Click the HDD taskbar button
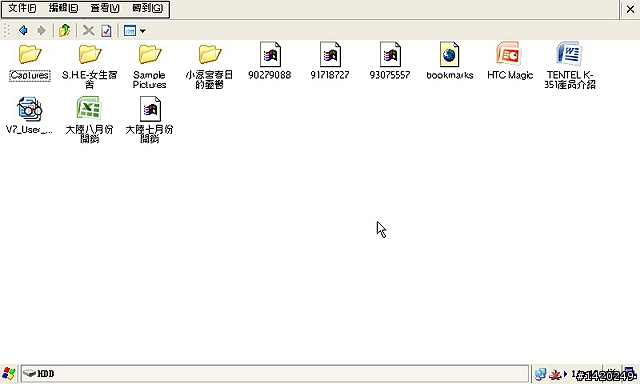 (274, 373)
